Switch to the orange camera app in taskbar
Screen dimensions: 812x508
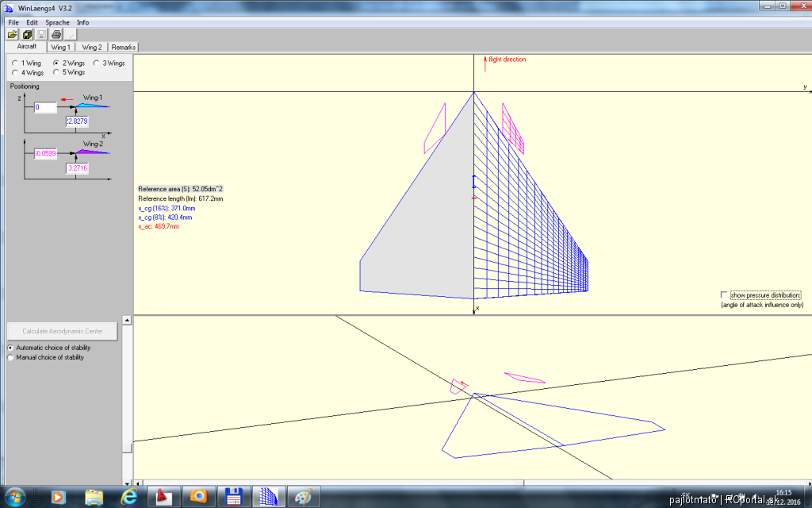click(x=198, y=497)
